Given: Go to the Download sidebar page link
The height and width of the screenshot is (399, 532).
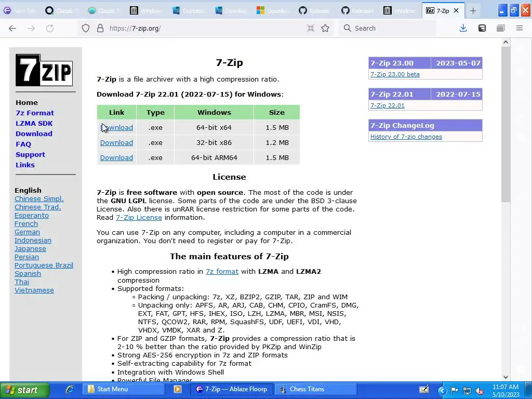Looking at the screenshot, I should 34,134.
